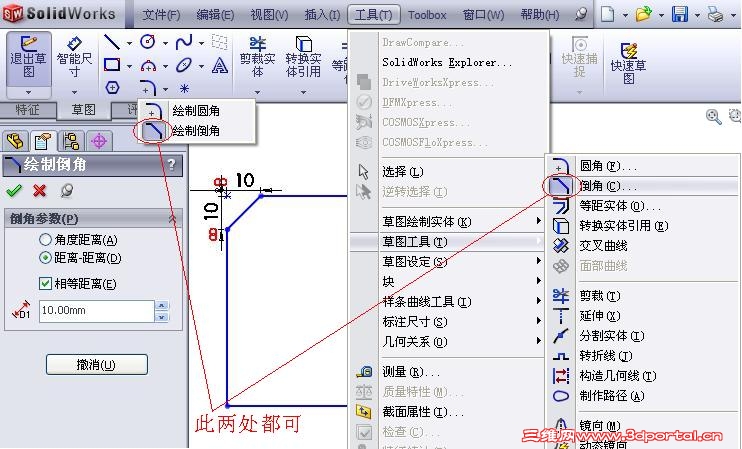Open the Window (窗口) menu

pyautogui.click(x=483, y=15)
